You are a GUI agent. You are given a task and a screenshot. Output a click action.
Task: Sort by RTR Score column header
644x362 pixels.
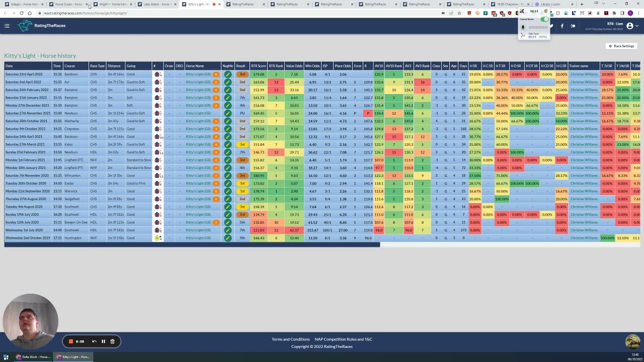258,66
